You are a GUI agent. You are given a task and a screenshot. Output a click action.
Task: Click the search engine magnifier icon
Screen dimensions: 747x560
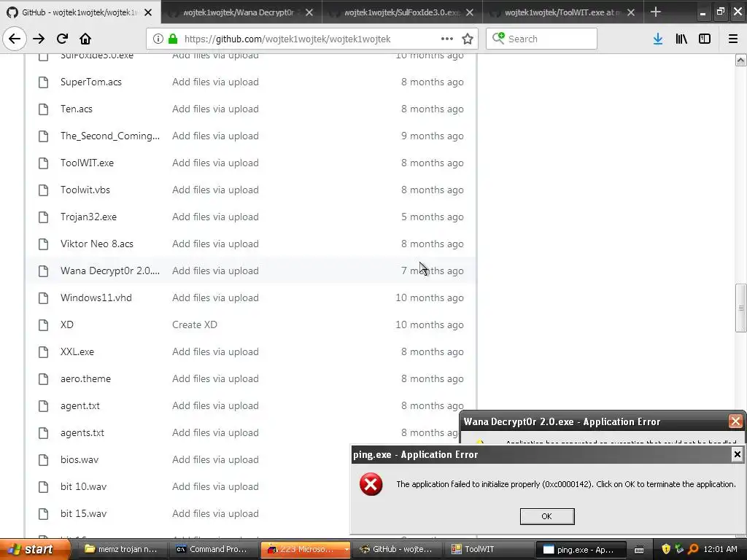(x=498, y=38)
